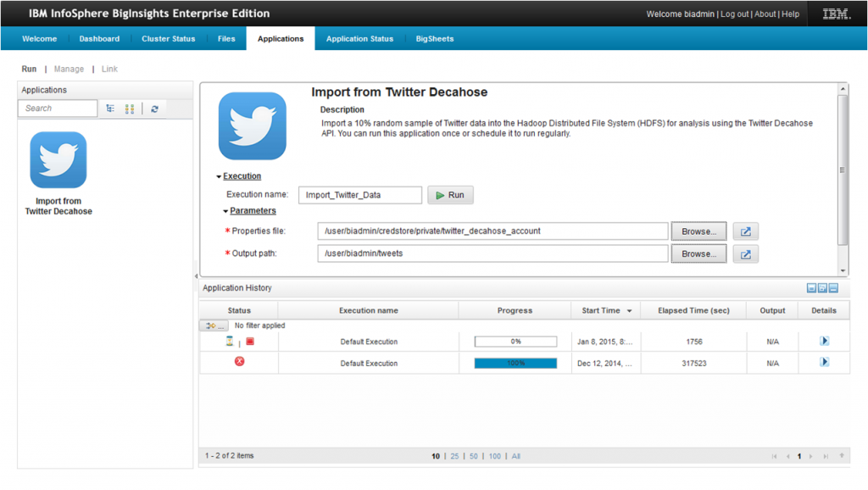The width and height of the screenshot is (868, 490).
Task: Collapse the Applications side panel with arrow
Action: 196,276
